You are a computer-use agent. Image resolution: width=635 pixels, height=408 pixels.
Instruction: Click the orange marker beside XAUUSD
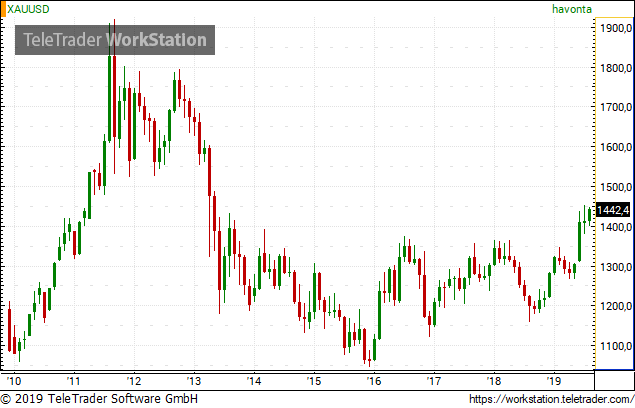[3, 9]
